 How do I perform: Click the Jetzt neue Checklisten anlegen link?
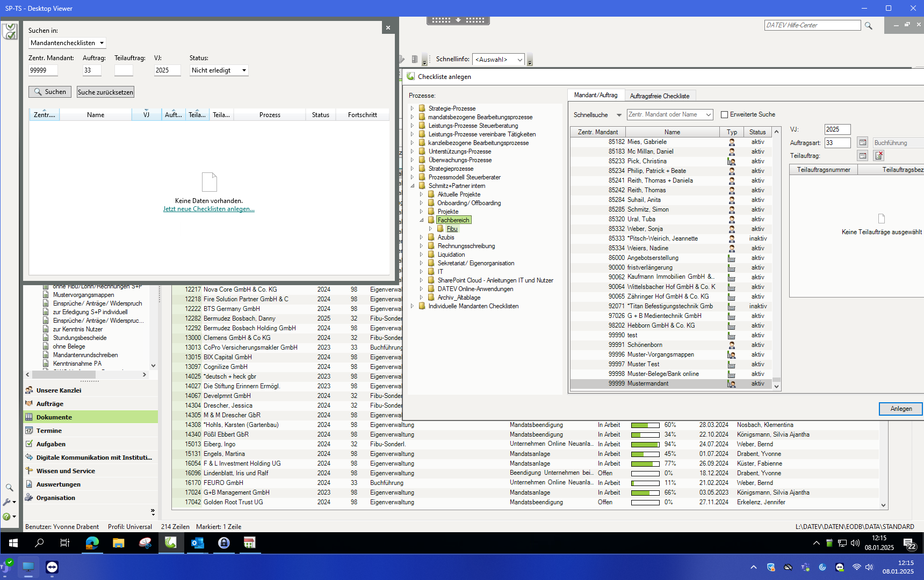click(208, 209)
